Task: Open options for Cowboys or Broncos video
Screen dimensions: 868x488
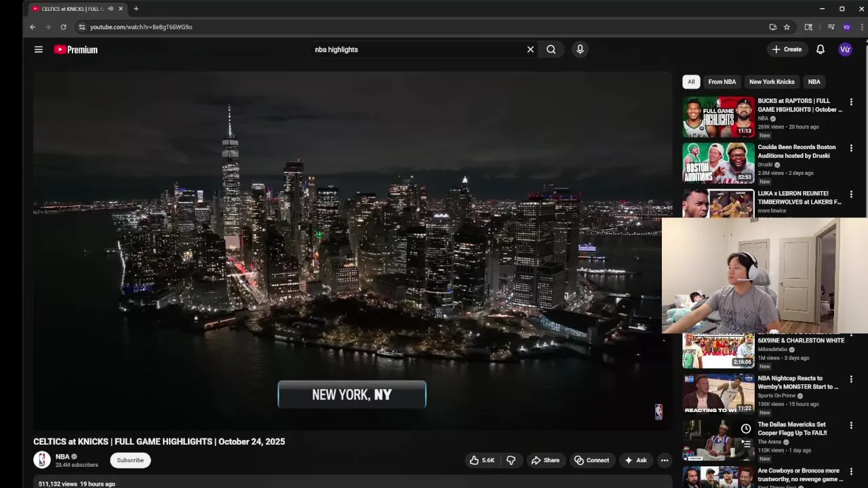Action: click(x=851, y=471)
